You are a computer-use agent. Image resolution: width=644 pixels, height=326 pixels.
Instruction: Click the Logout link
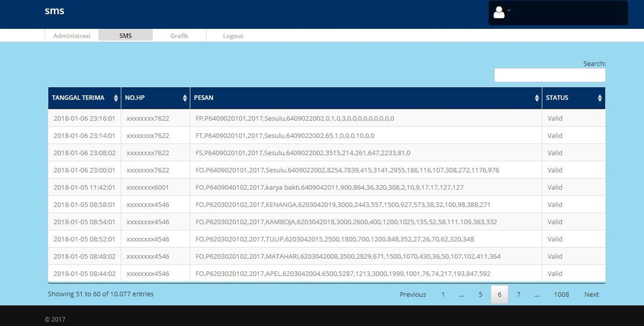pos(233,36)
